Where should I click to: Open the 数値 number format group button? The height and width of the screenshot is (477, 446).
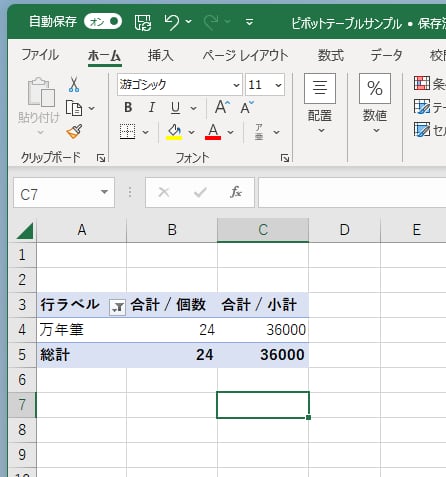[x=375, y=104]
